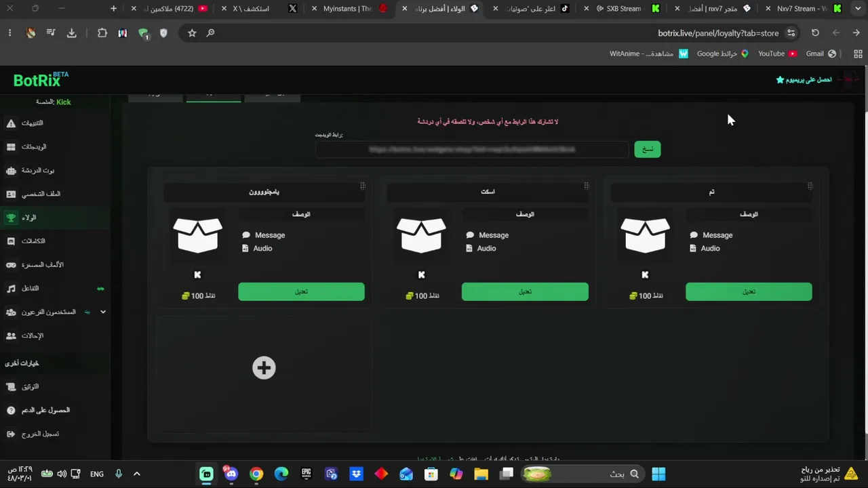Open Gmail bookmark

coord(821,54)
